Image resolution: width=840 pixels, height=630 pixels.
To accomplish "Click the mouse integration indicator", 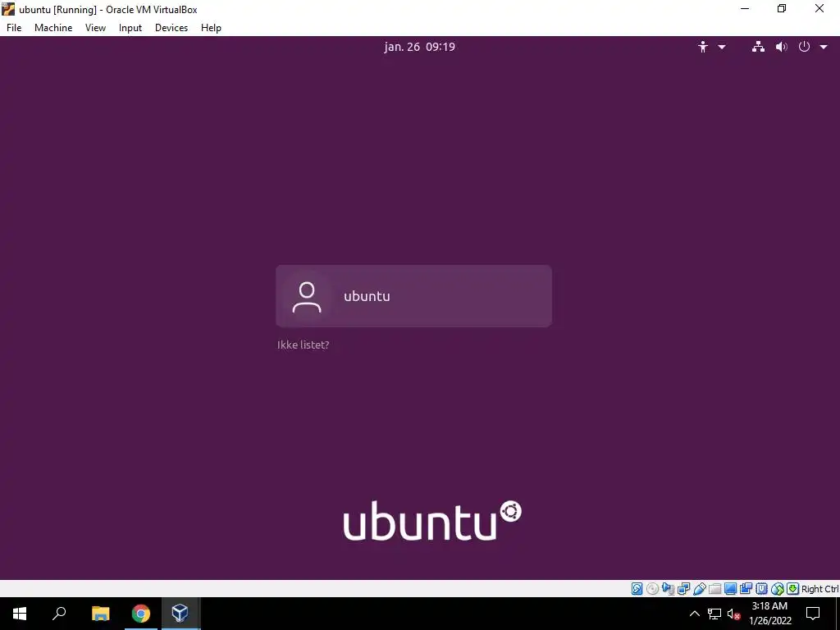I will (778, 589).
